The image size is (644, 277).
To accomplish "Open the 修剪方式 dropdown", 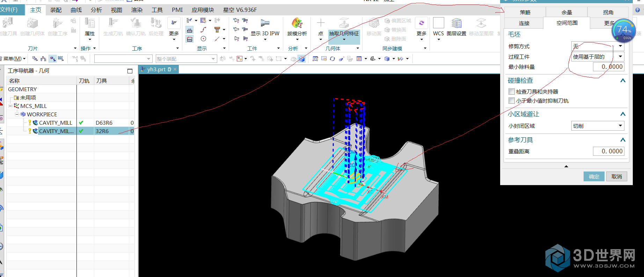I will [x=598, y=46].
